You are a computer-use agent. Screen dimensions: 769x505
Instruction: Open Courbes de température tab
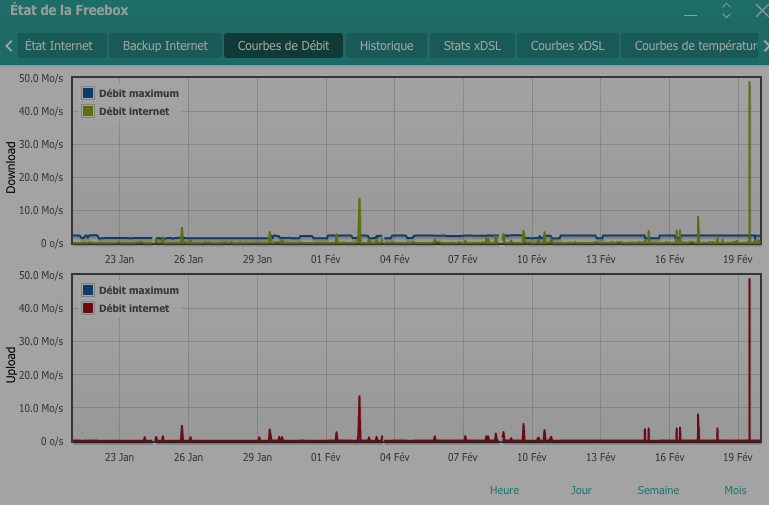[690, 46]
